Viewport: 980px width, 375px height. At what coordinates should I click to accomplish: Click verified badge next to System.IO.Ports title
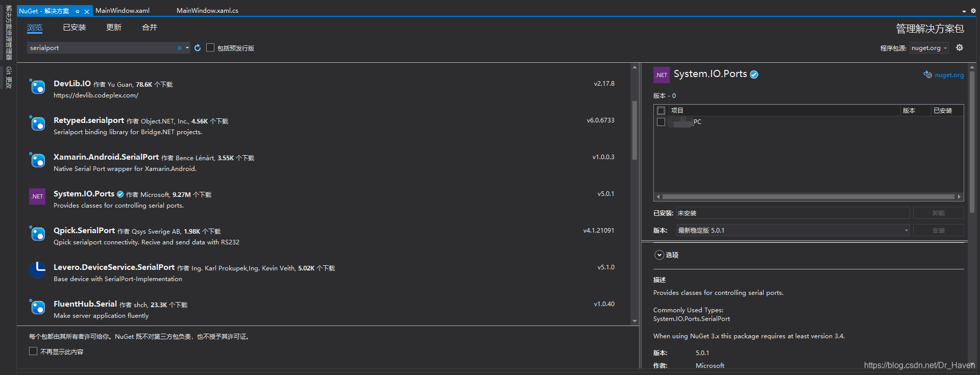pyautogui.click(x=754, y=74)
